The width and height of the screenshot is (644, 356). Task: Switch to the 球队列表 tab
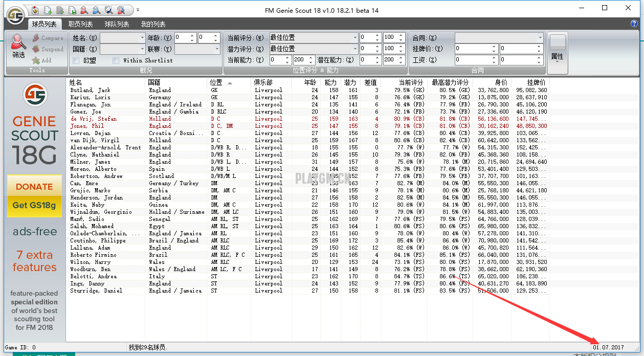click(117, 24)
